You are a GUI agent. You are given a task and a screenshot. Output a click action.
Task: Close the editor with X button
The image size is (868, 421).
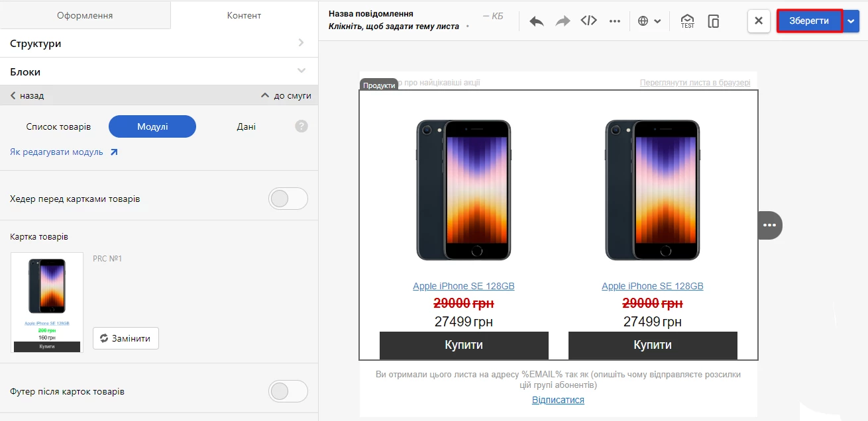pos(759,21)
